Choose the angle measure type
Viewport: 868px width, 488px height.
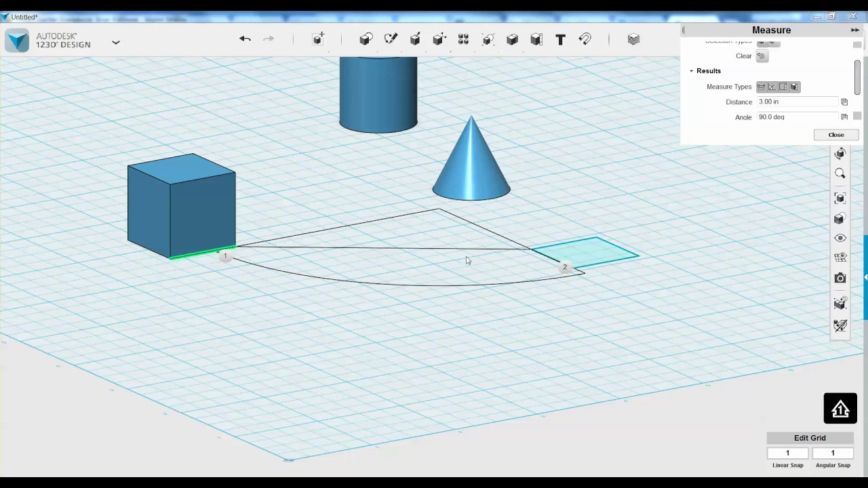(x=772, y=87)
